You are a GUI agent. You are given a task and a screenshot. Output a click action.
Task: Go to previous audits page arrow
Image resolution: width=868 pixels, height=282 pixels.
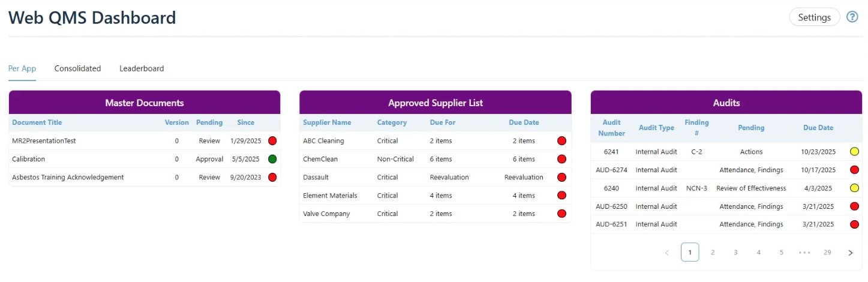(667, 253)
